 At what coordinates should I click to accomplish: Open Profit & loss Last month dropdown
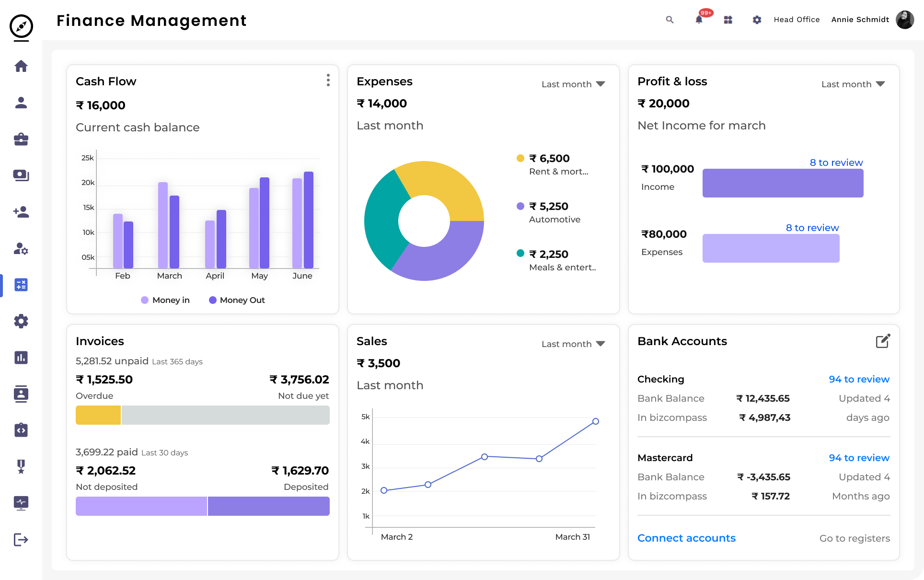point(853,84)
